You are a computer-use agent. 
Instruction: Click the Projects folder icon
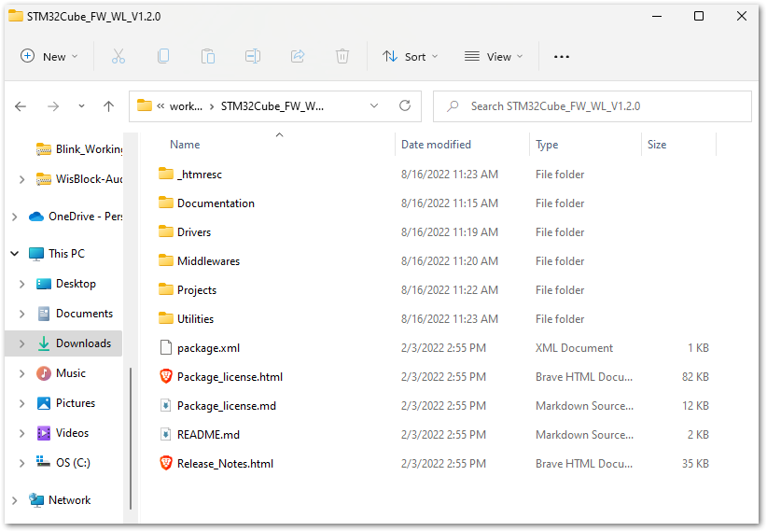(x=166, y=289)
